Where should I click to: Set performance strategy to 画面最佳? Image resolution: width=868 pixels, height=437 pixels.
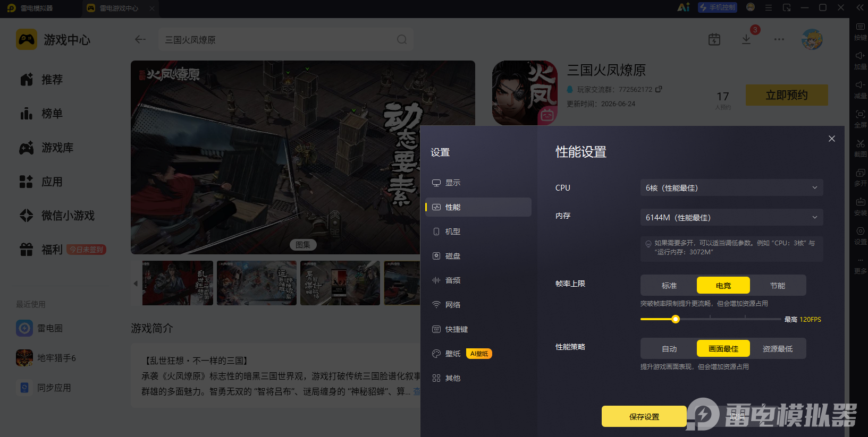723,348
